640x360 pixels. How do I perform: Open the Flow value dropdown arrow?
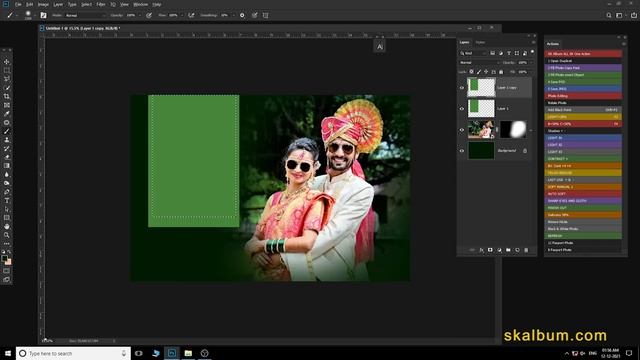click(182, 15)
